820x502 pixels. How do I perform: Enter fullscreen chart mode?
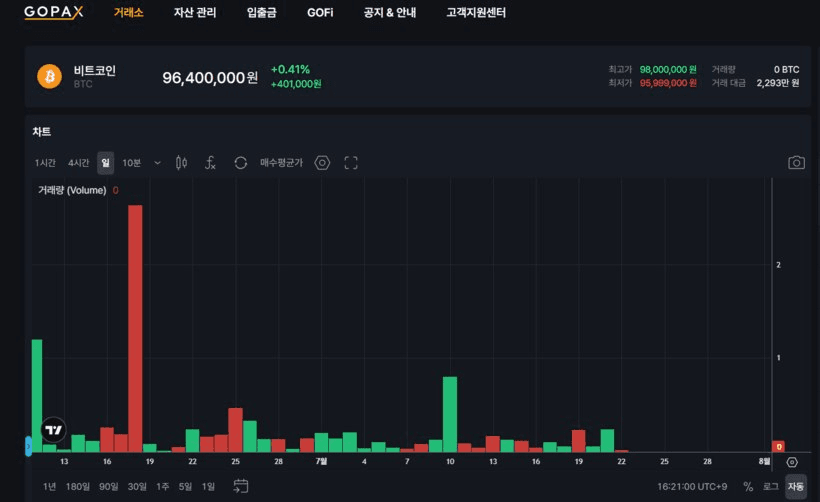pos(351,163)
